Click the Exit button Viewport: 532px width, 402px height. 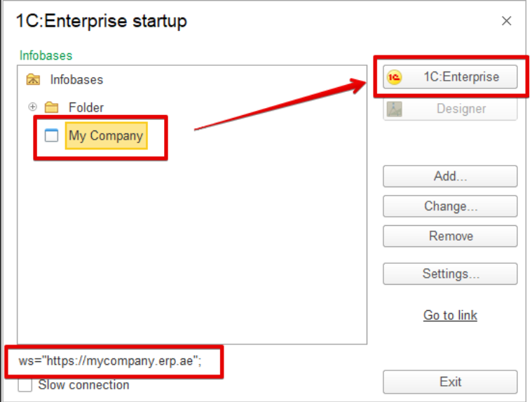[450, 382]
